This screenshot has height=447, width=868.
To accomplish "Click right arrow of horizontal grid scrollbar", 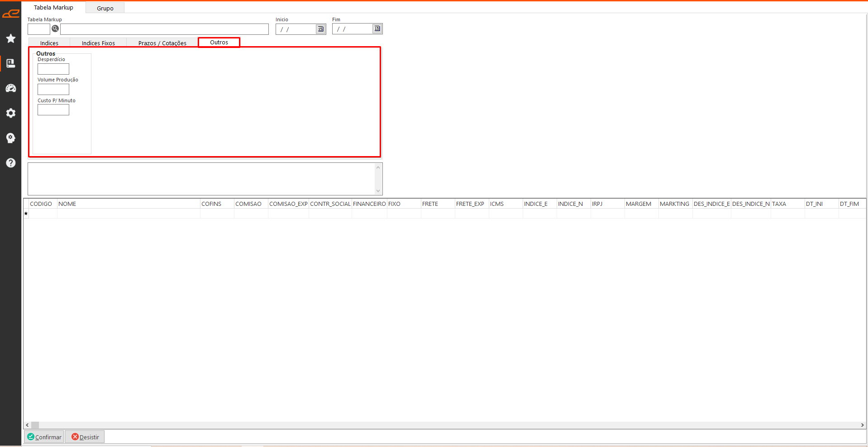I will click(862, 425).
